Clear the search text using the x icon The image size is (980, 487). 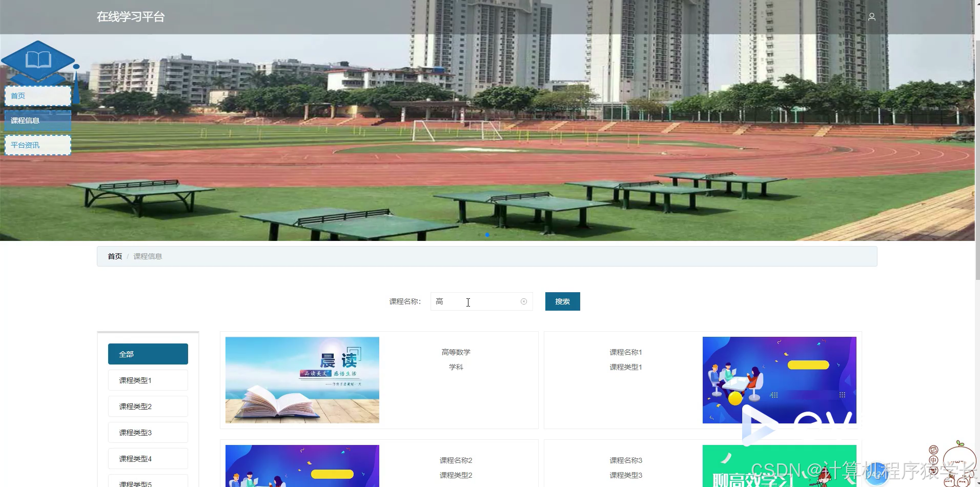tap(523, 301)
